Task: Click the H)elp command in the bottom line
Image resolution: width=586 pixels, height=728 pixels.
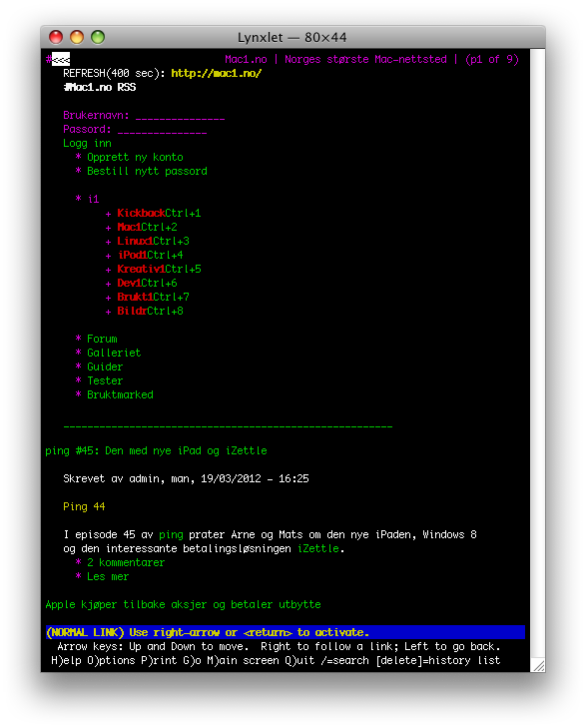Action: (x=66, y=660)
